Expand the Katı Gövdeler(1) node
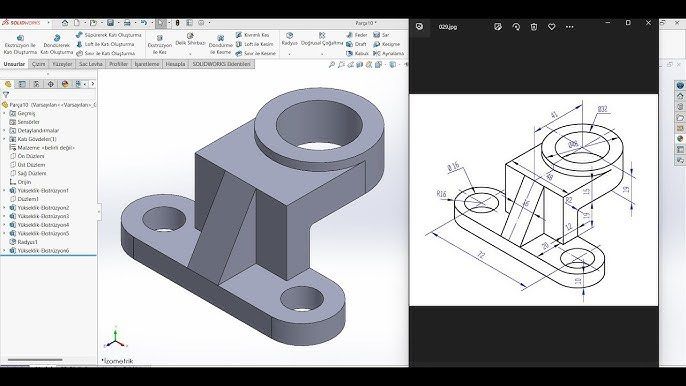This screenshot has height=386, width=686. point(4,139)
